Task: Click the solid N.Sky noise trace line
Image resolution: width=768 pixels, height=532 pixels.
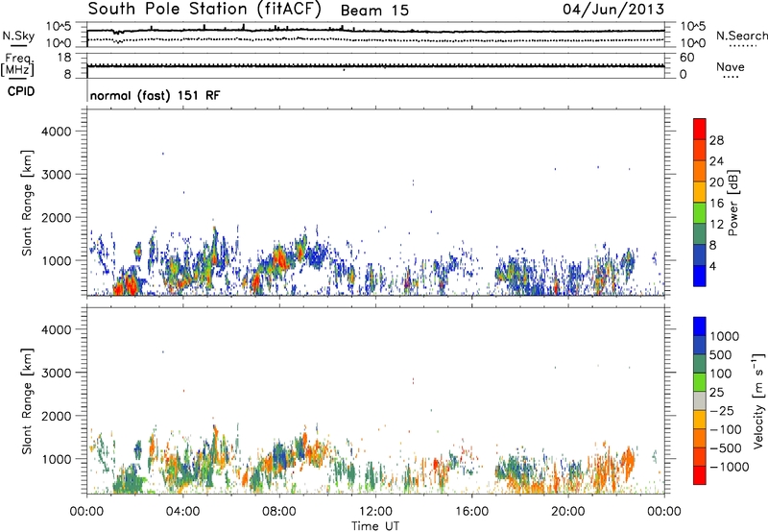Action: (375, 31)
